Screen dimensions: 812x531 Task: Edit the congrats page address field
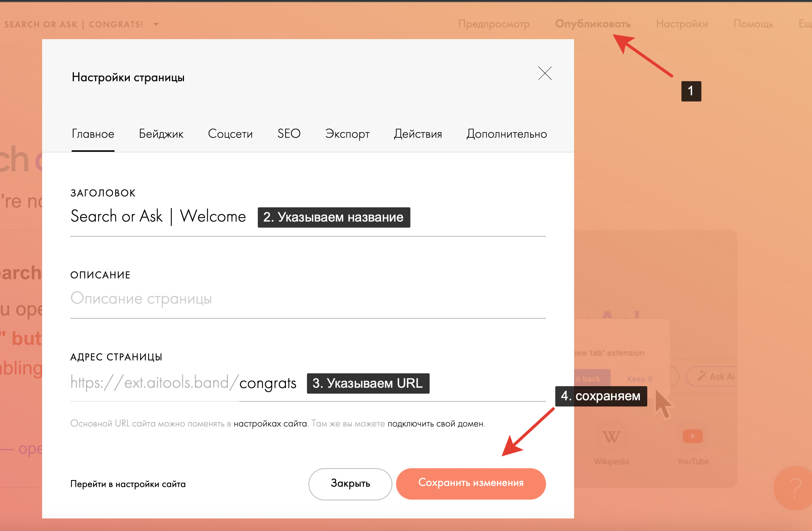coord(268,383)
